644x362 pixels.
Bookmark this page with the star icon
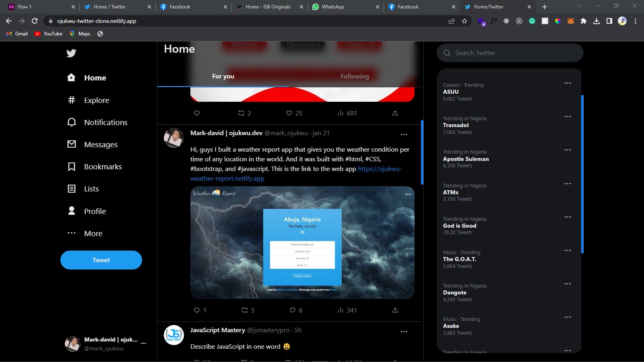[464, 21]
